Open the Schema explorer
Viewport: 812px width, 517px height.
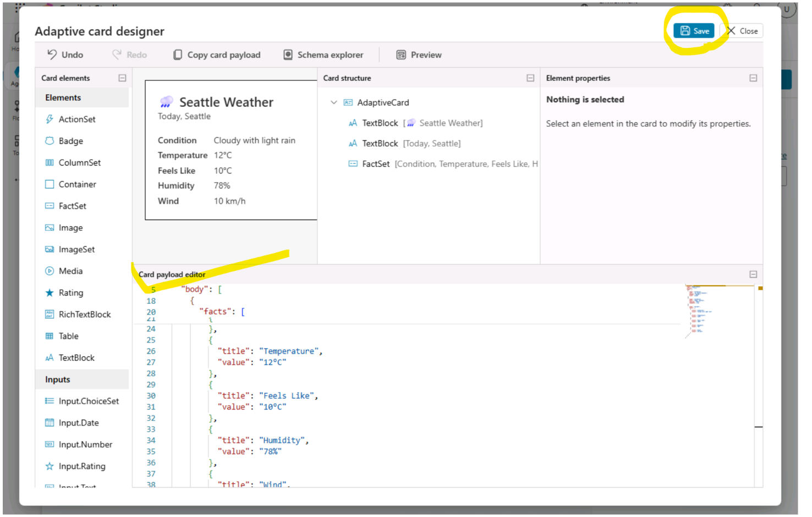(323, 55)
